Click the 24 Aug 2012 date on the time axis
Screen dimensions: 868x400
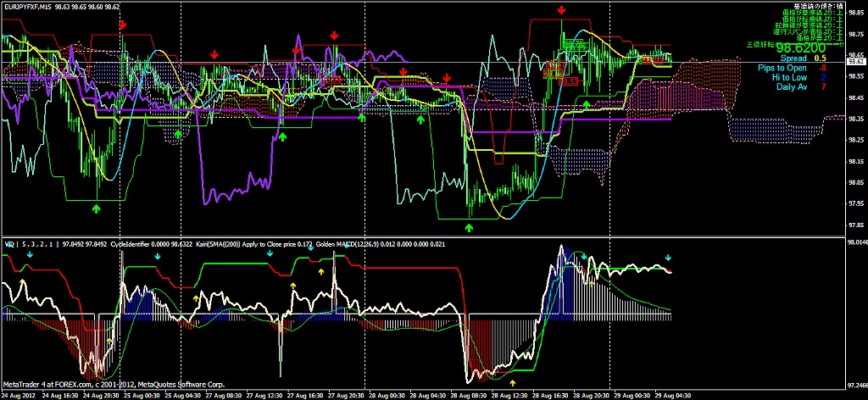point(19,395)
